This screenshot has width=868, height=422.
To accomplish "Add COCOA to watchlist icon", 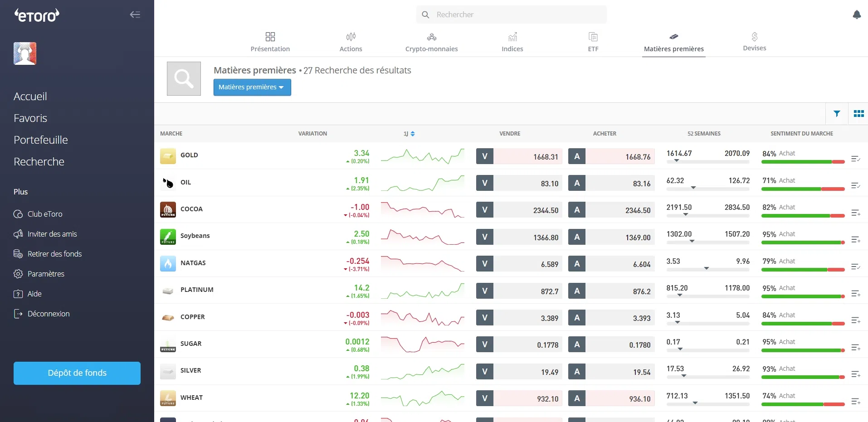I will (x=856, y=213).
